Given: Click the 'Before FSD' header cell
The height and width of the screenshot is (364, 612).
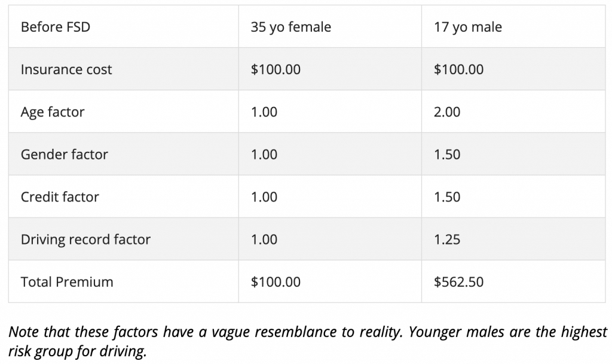Looking at the screenshot, I should click(x=56, y=27).
